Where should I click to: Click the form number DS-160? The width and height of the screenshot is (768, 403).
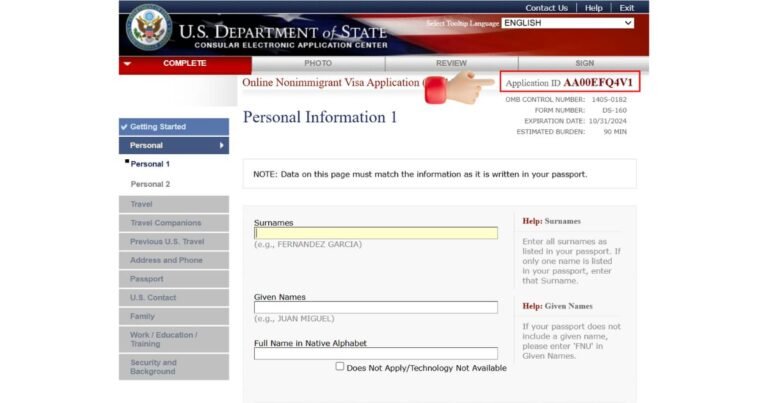(x=614, y=110)
